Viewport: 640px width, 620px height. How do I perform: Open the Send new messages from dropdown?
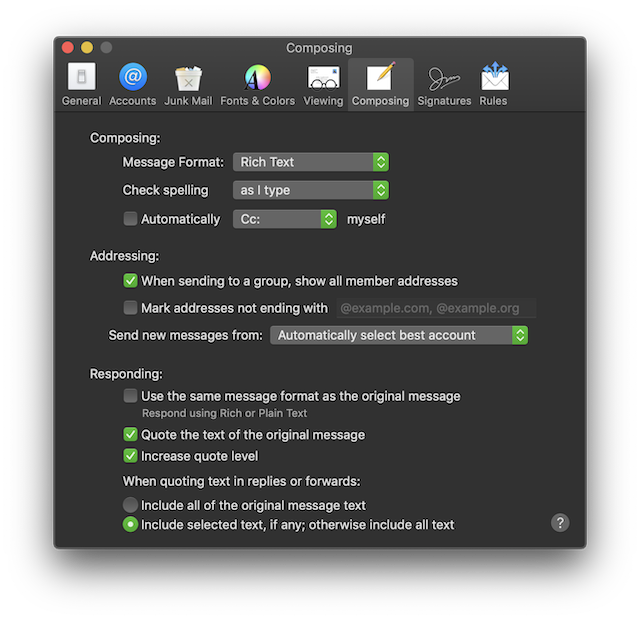coord(399,335)
